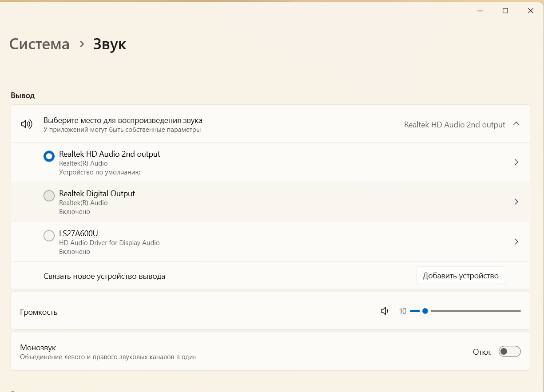The width and height of the screenshot is (544, 392).
Task: Click the Монозвук label
Action: (38, 348)
